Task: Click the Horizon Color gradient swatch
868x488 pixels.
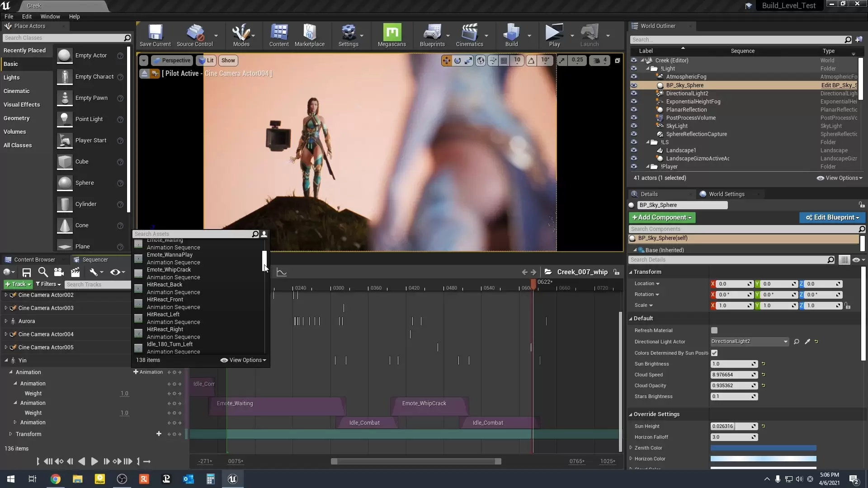Action: [x=763, y=459]
